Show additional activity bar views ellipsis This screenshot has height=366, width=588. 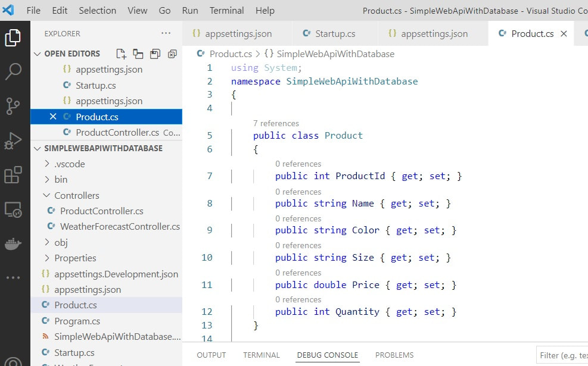pos(13,277)
